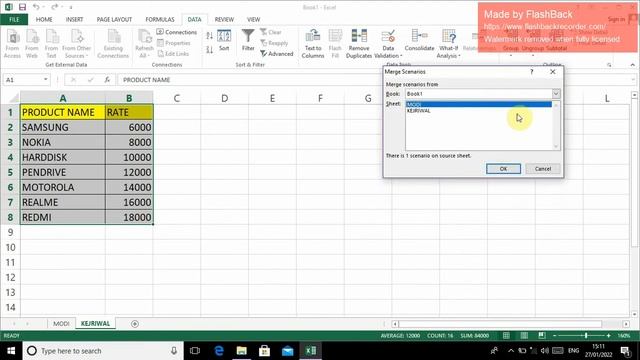Switch to the INSERT tab

click(x=74, y=19)
